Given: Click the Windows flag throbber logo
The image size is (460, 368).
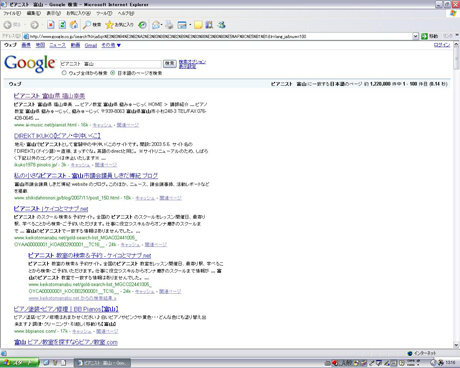Looking at the screenshot, I should 453,14.
